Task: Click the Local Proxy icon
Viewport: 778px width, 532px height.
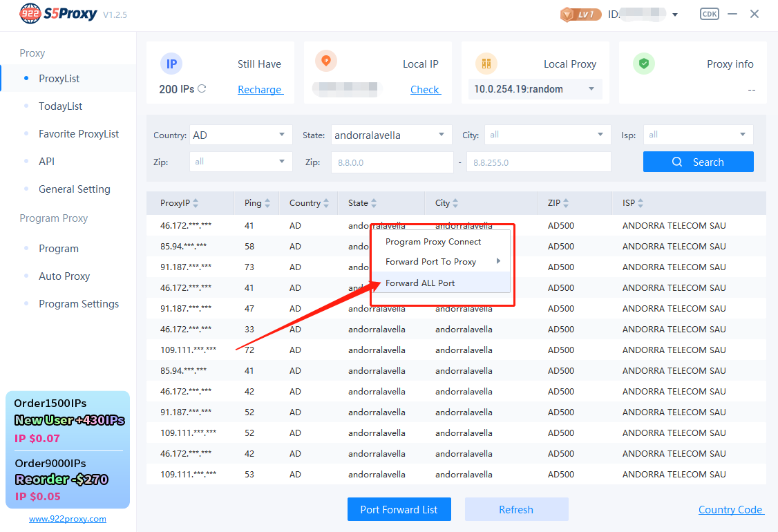Action: tap(486, 64)
